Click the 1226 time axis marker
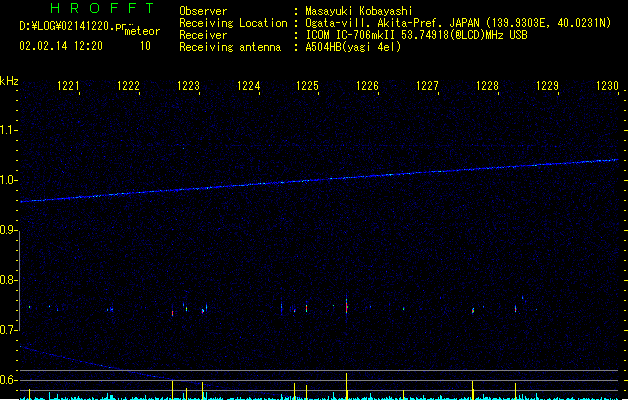 367,86
